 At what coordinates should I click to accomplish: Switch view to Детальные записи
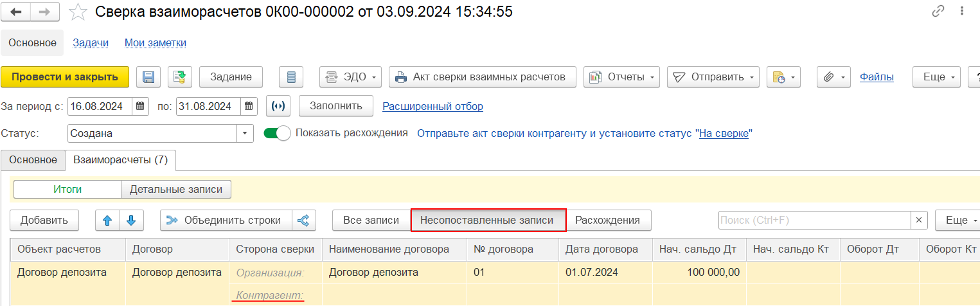coord(176,190)
